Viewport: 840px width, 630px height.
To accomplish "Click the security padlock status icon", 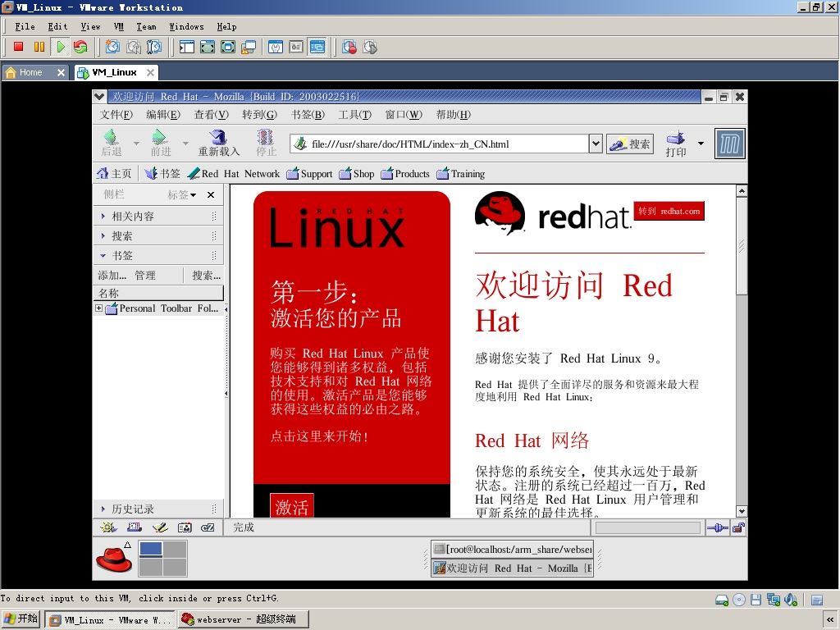I will (x=738, y=527).
